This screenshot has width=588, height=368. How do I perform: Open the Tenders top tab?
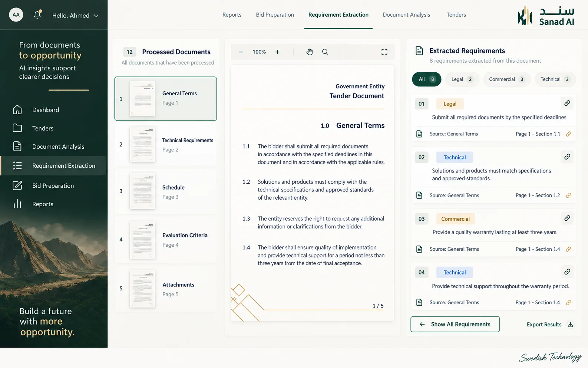tap(456, 15)
